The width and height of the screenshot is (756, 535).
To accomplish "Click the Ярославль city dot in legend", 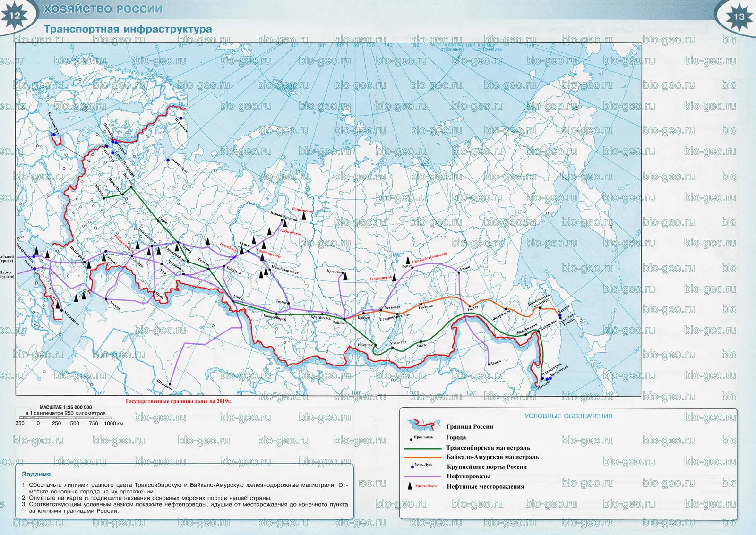I will click(411, 439).
